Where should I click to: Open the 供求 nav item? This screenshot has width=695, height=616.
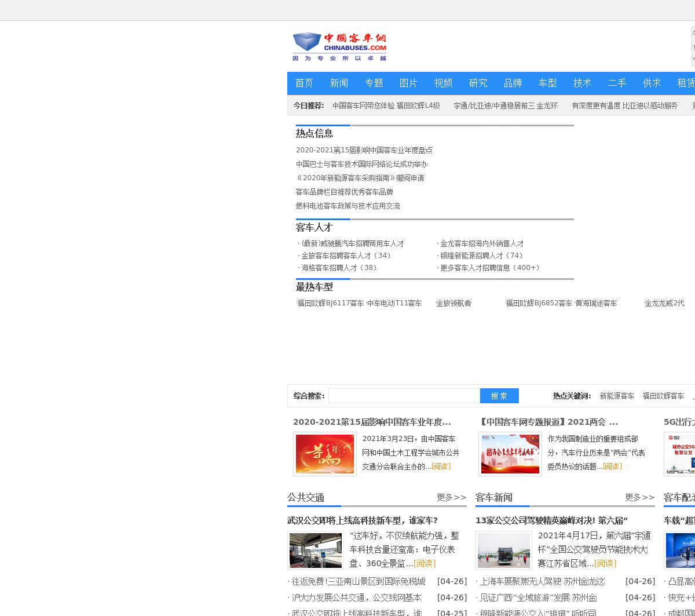pyautogui.click(x=652, y=83)
